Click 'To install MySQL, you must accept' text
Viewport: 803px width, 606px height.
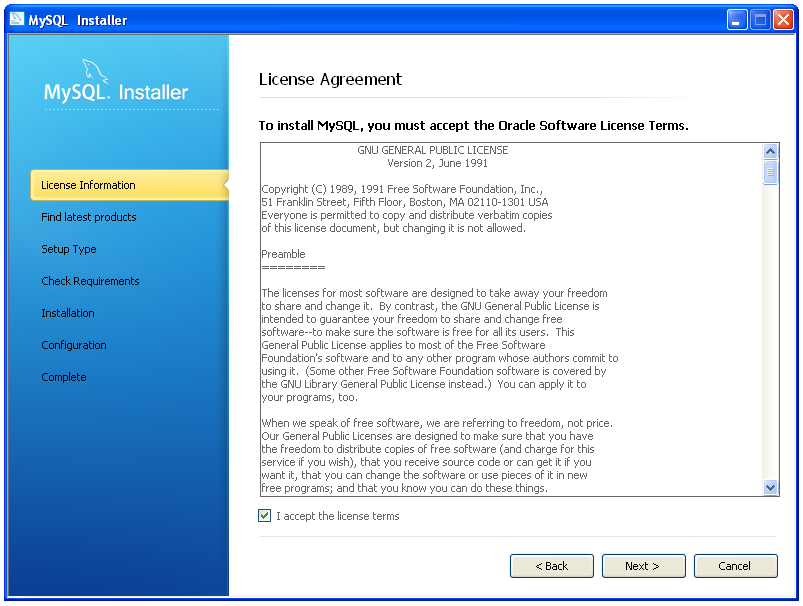473,126
